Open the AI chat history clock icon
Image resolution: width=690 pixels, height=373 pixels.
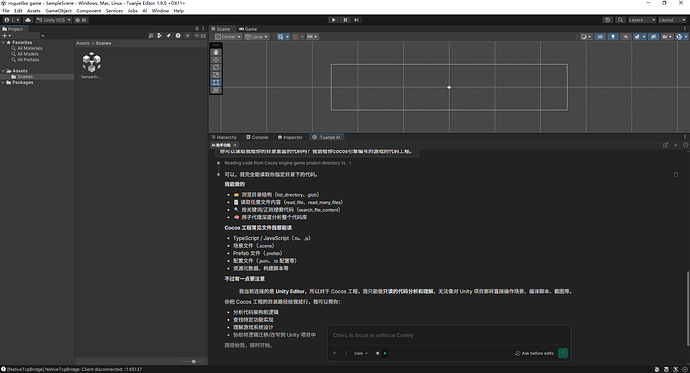pyautogui.click(x=685, y=145)
